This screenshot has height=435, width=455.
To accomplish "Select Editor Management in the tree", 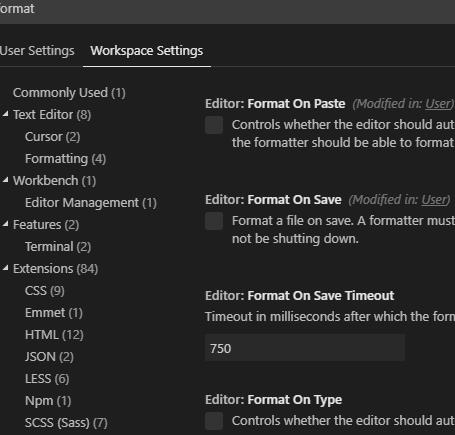I will tap(91, 203).
